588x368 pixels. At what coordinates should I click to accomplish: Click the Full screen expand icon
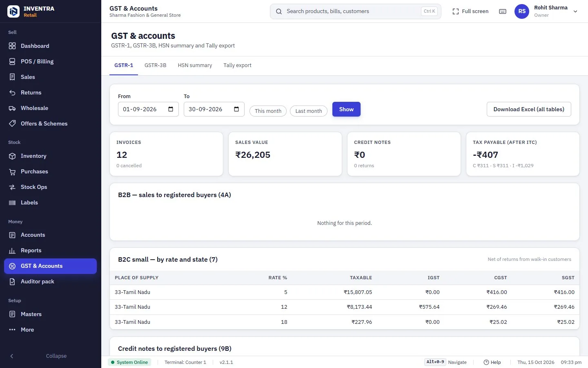coord(456,11)
